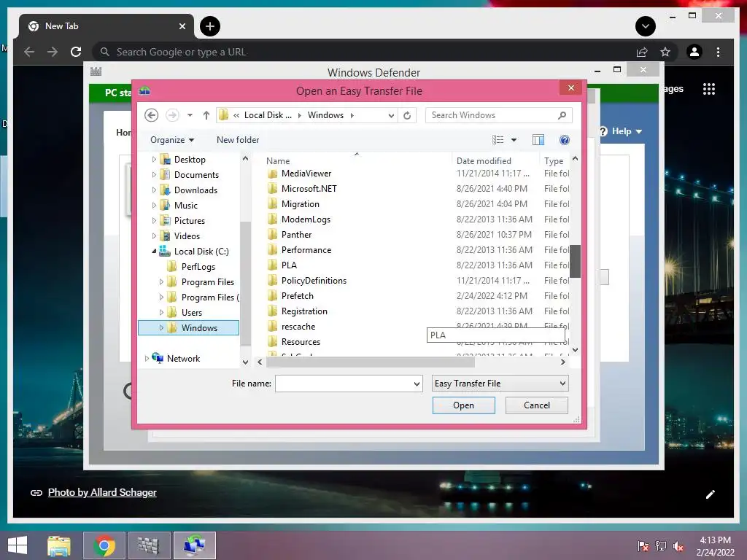Create a New folder
747x560 pixels.
(x=238, y=140)
